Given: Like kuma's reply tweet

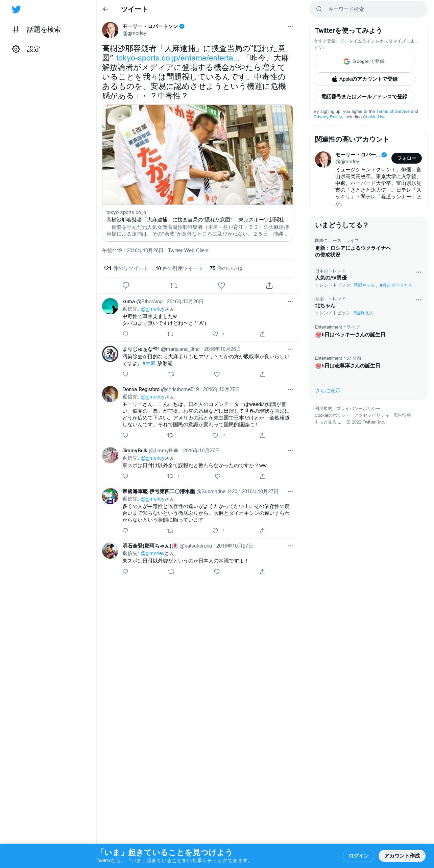Looking at the screenshot, I should (215, 334).
